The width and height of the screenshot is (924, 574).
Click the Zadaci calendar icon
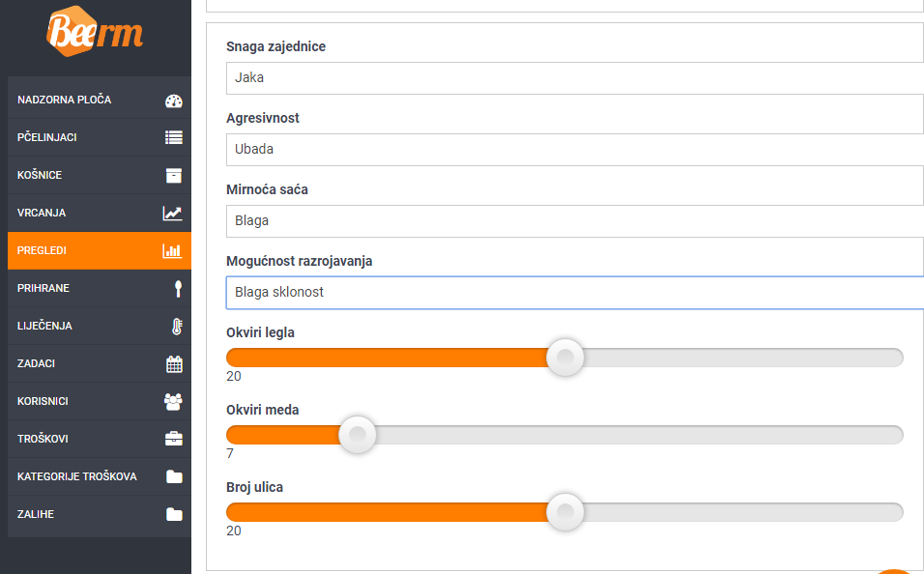click(x=174, y=364)
